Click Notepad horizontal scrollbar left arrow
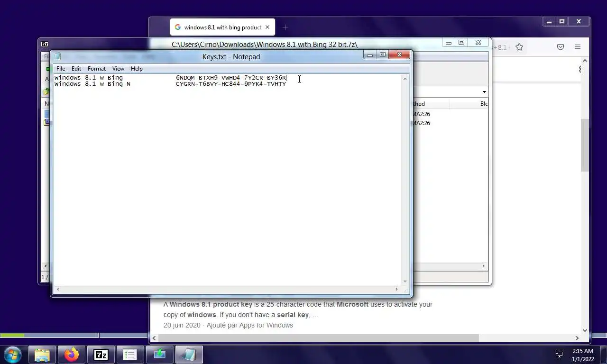Viewport: 607px width, 364px height. tap(57, 289)
